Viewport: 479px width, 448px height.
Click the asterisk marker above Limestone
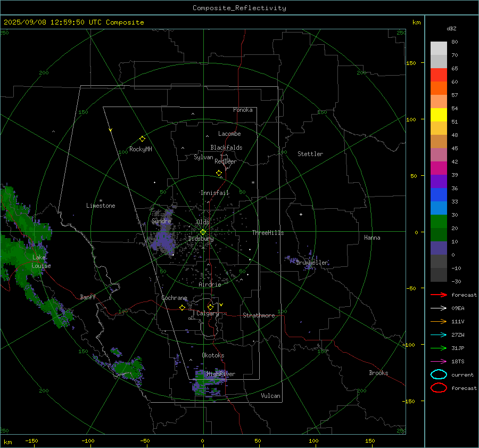point(101,201)
